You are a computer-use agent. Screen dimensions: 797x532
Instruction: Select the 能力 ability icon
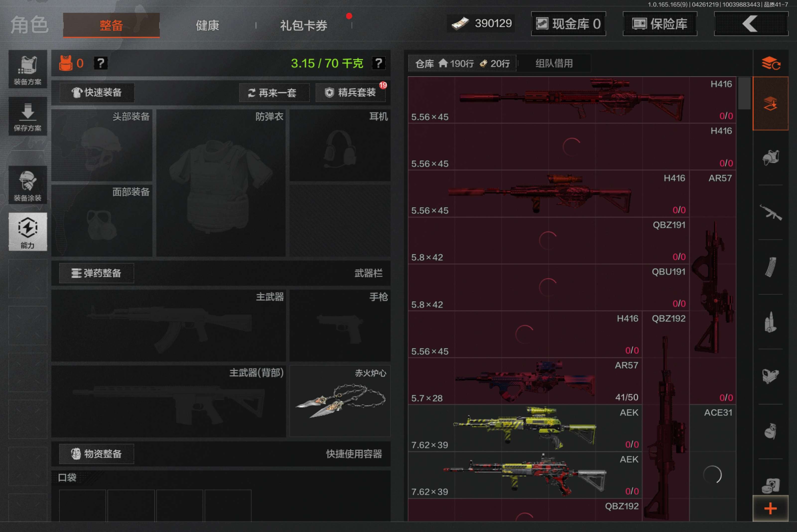[27, 232]
